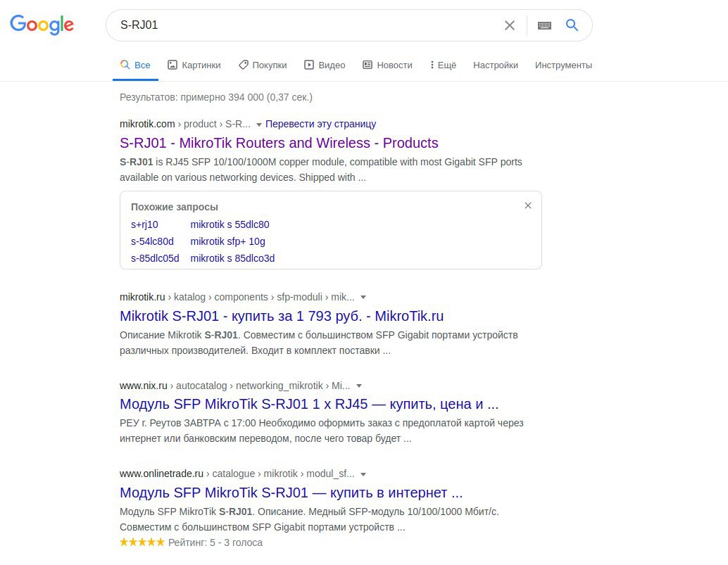This screenshot has width=728, height=565.
Task: Open Модуль SFP MikroTik S-RJ01 купить в интернет result
Action: [291, 493]
